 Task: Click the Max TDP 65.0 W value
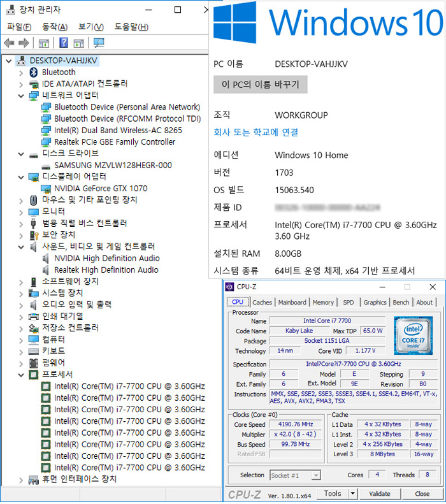tap(373, 331)
